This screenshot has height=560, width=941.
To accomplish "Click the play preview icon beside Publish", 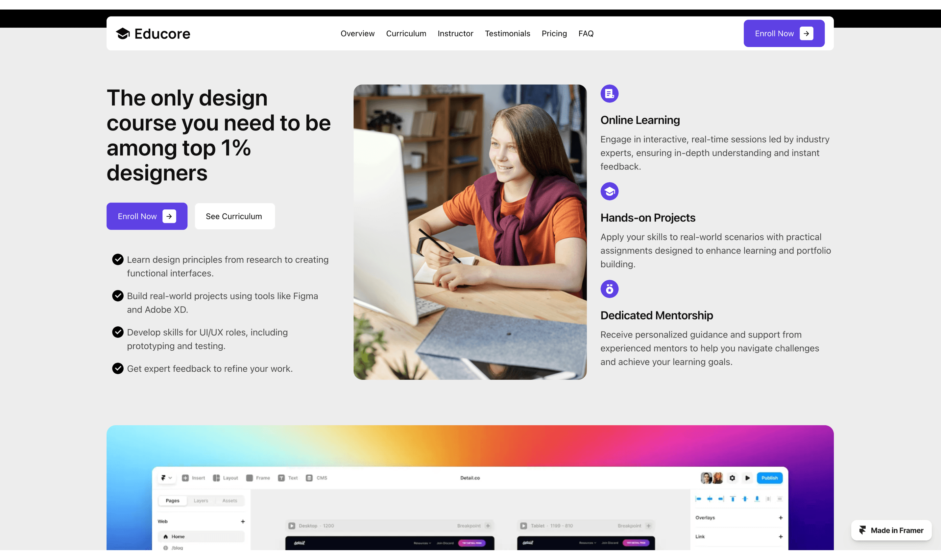I will click(x=747, y=478).
